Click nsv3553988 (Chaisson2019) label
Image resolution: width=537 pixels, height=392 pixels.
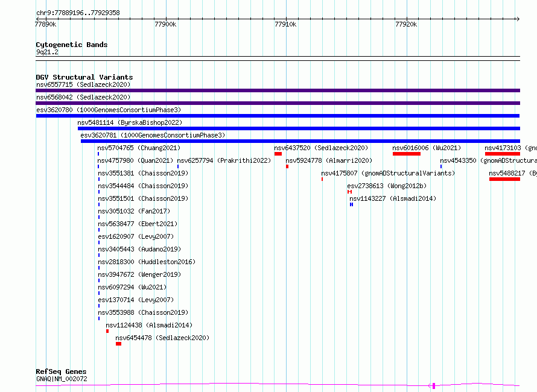(x=143, y=312)
